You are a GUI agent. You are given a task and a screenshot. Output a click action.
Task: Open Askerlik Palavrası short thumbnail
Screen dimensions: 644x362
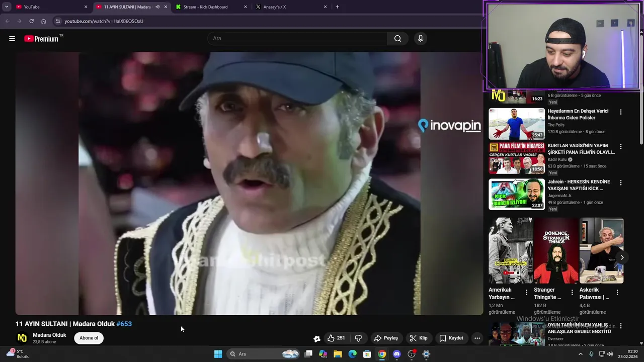601,250
